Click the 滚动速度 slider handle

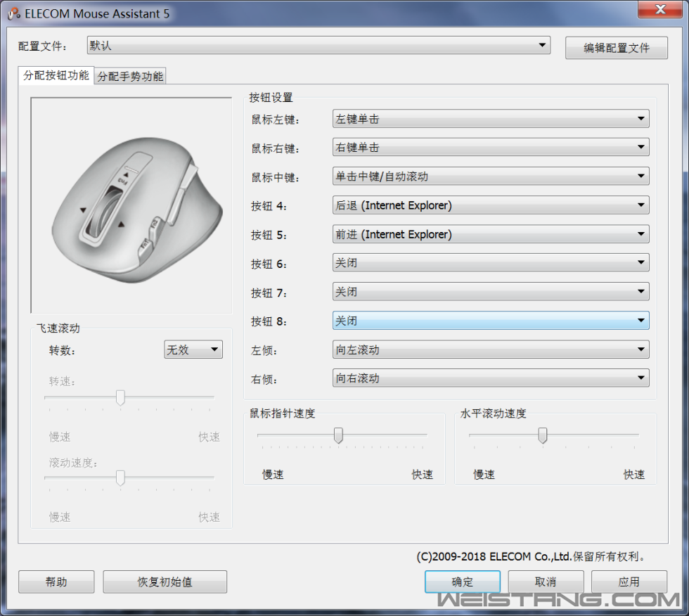[120, 477]
